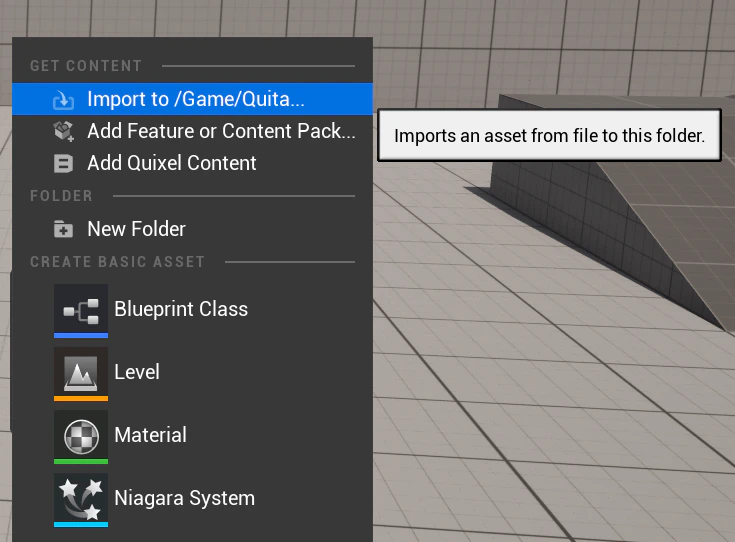Click the FOLDER section header
This screenshot has height=542, width=735.
pos(61,196)
